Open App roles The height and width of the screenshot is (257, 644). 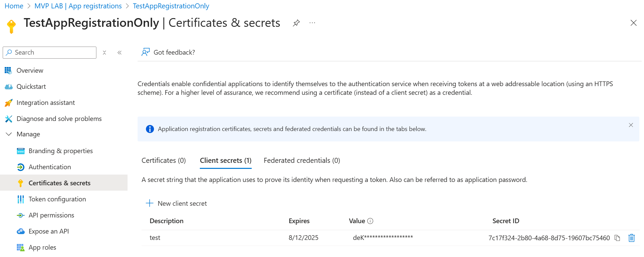point(42,247)
